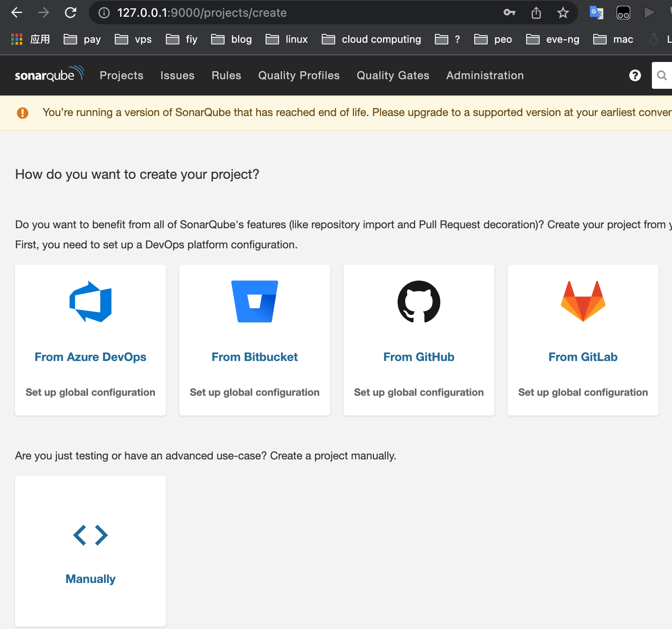Open Google Translate extension
The image size is (672, 629).
(596, 13)
